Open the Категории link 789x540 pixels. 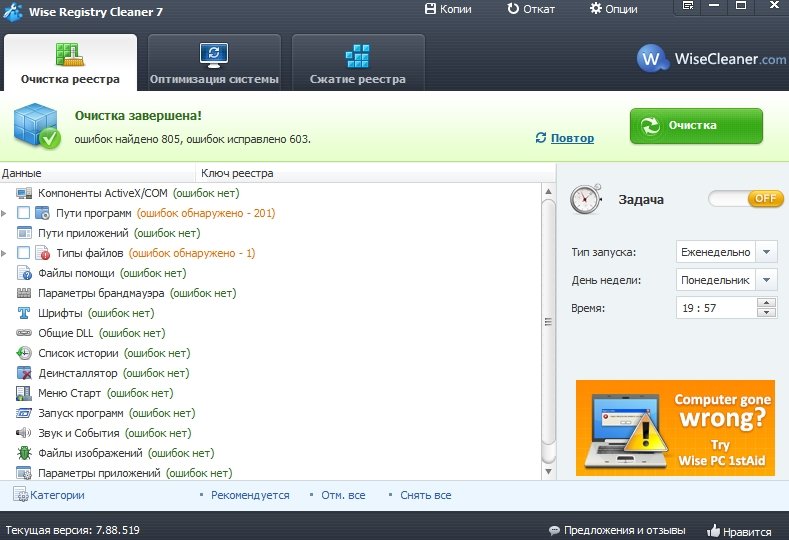click(57, 495)
